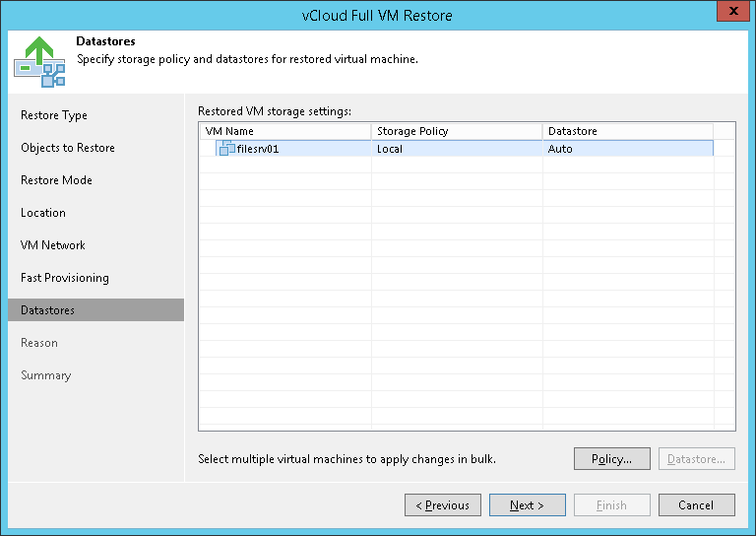Screen dimensions: 756x536
Task: Sort by the VM Name column header
Action: click(x=285, y=131)
